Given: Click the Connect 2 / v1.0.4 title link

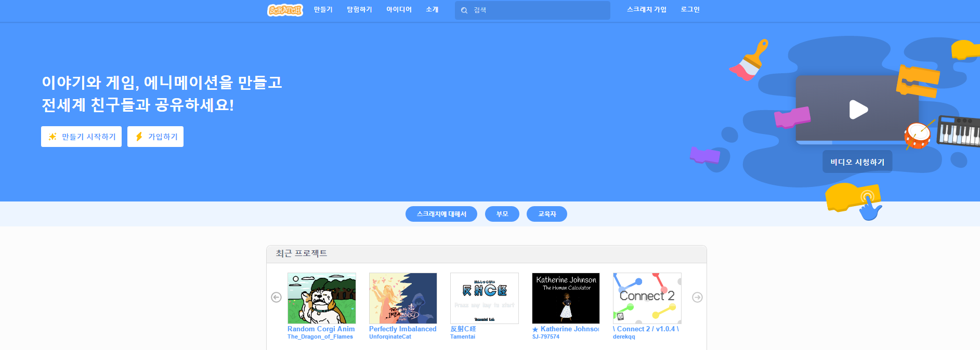Looking at the screenshot, I should pyautogui.click(x=646, y=329).
